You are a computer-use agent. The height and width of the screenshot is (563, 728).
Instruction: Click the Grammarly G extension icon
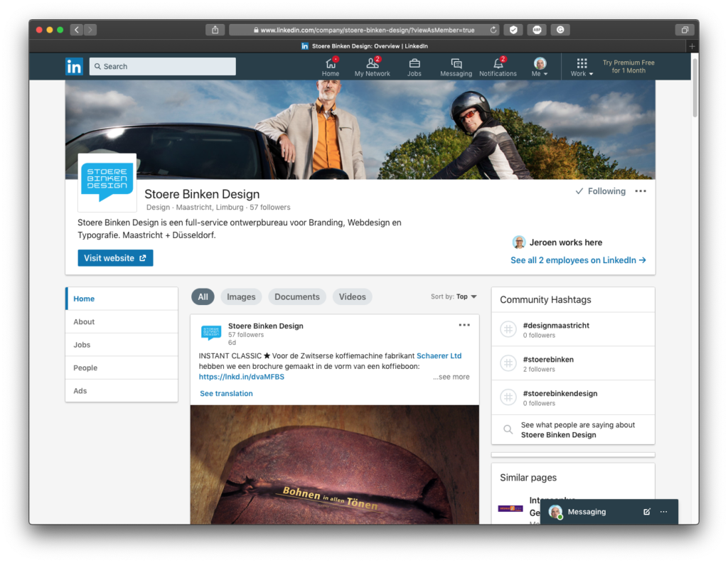[560, 30]
